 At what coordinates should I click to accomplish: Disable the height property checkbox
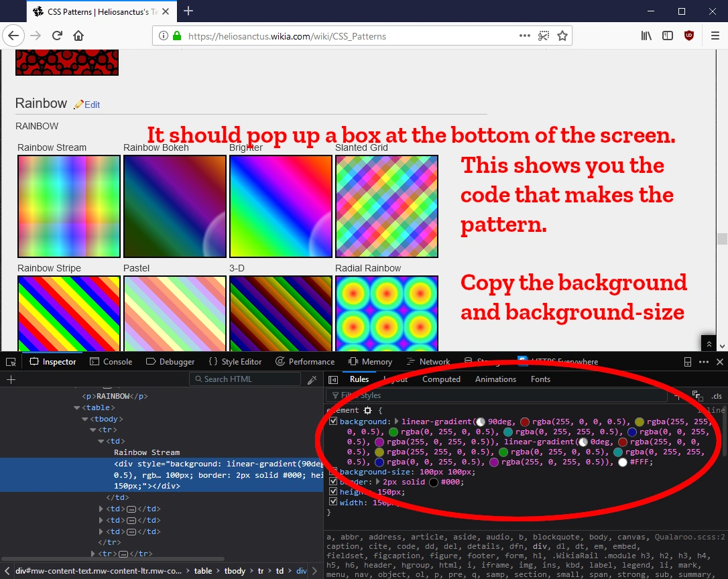coord(333,491)
